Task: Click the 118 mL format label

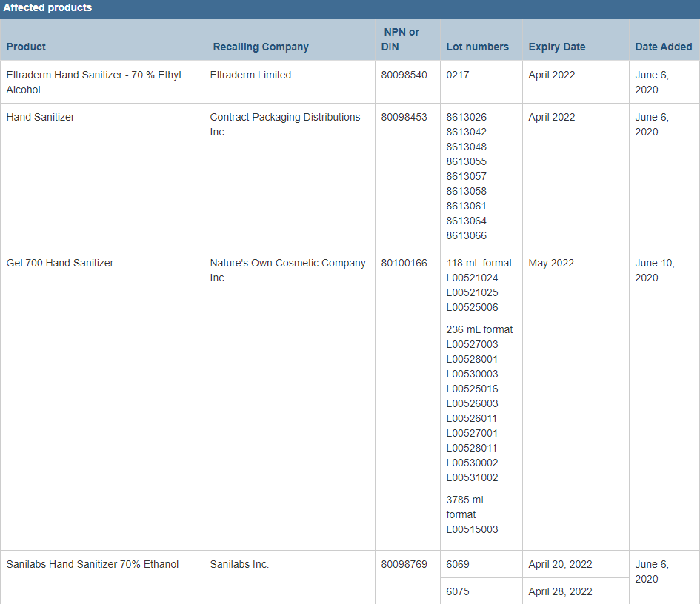Action: point(479,264)
